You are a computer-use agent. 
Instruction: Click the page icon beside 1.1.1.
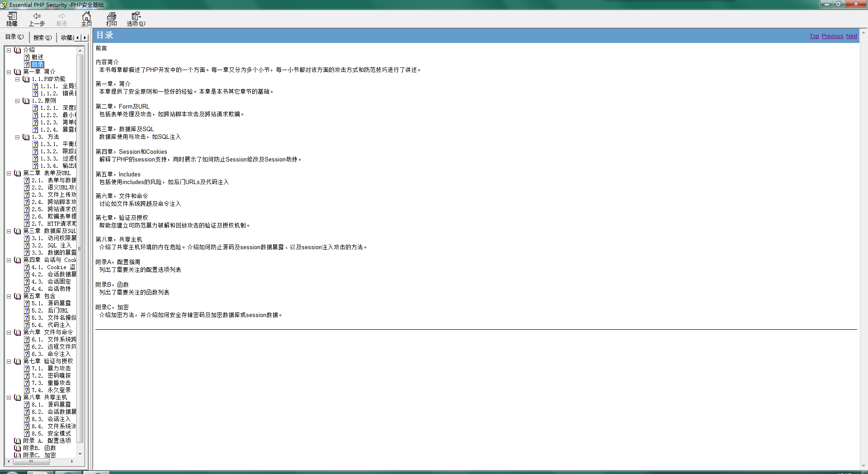tap(35, 86)
